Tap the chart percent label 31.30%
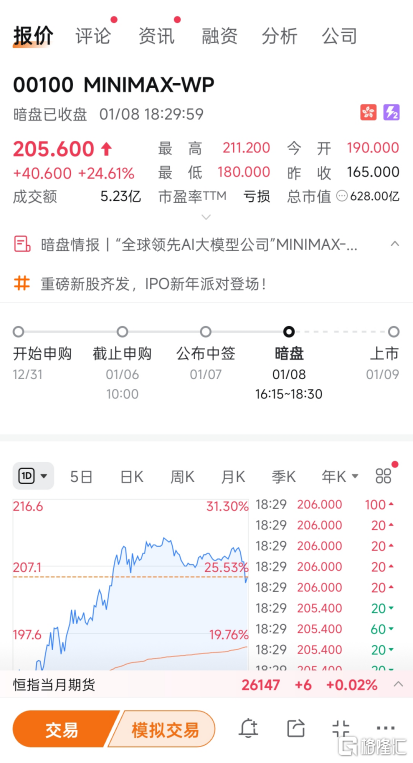Image resolution: width=413 pixels, height=763 pixels. pos(228,507)
